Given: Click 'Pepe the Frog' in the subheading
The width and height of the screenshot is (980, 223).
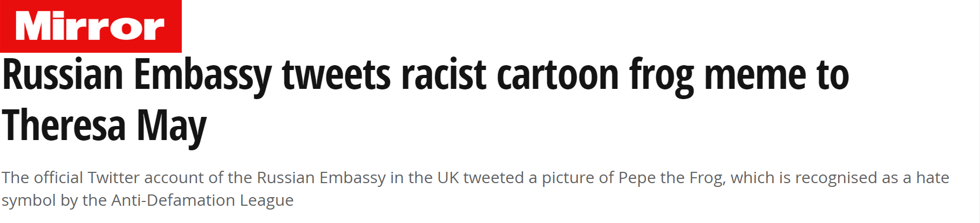Looking at the screenshot, I should coord(671,178).
